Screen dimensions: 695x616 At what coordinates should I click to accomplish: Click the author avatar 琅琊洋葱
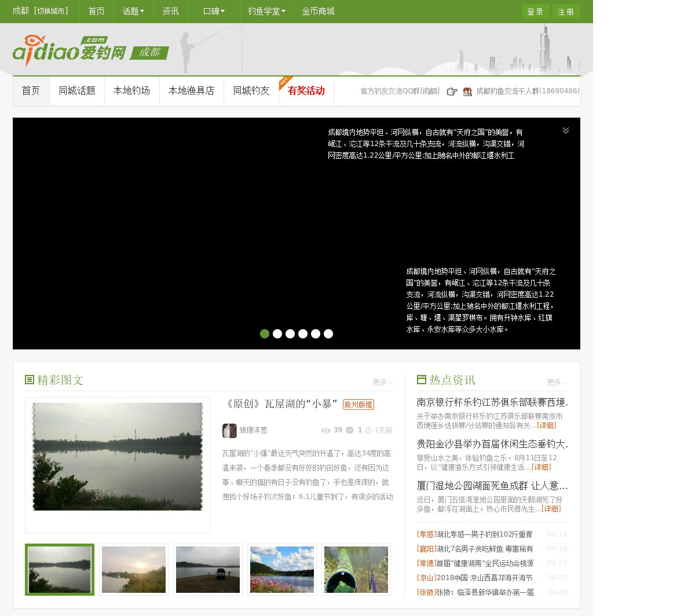click(x=229, y=431)
